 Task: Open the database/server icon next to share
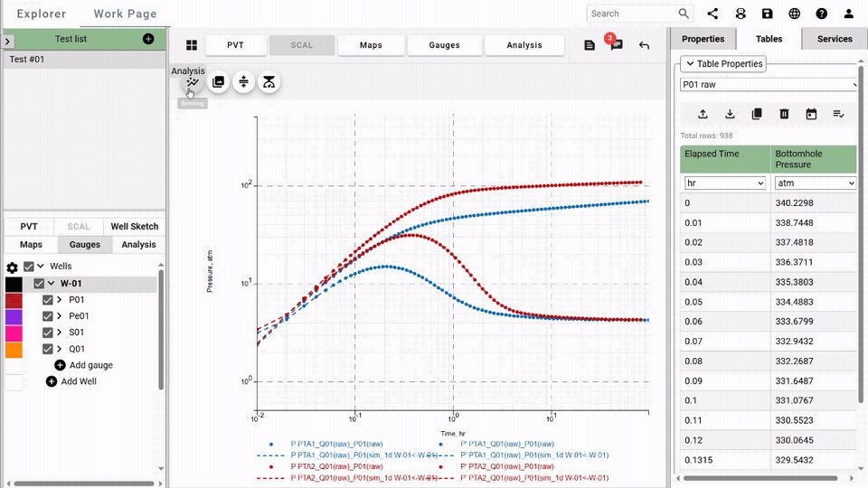pyautogui.click(x=741, y=14)
